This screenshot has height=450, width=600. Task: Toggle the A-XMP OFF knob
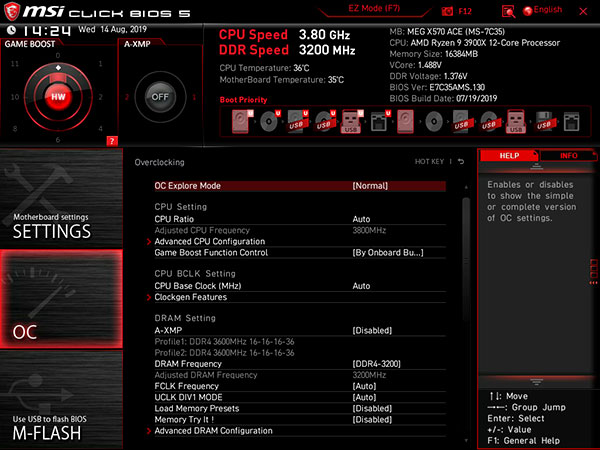160,97
